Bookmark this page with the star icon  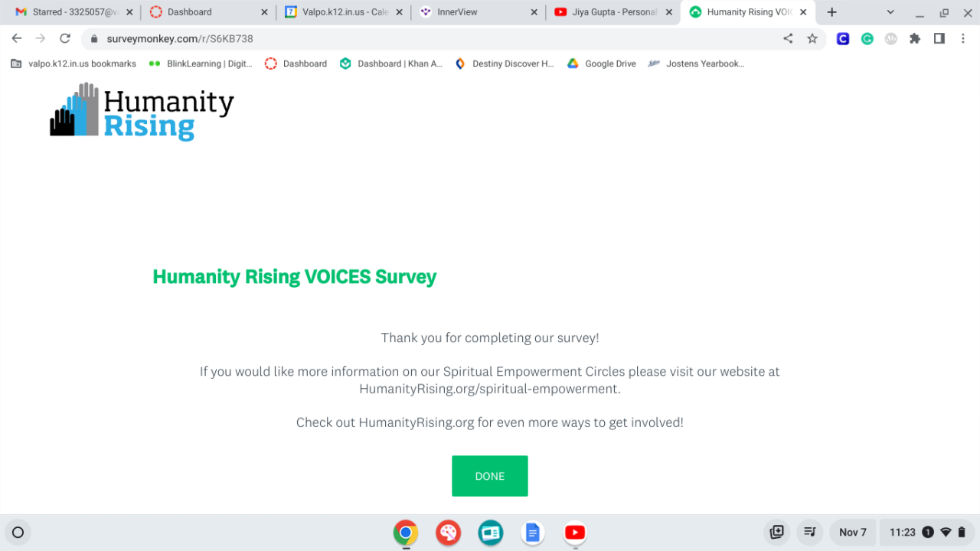[812, 38]
